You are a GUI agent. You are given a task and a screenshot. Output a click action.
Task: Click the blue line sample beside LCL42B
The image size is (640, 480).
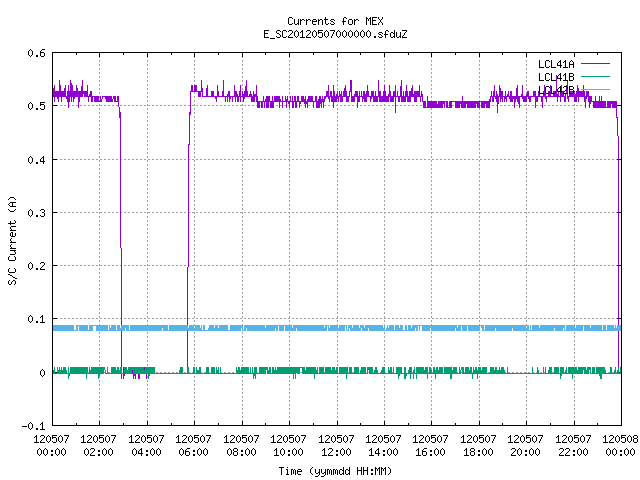(x=595, y=89)
